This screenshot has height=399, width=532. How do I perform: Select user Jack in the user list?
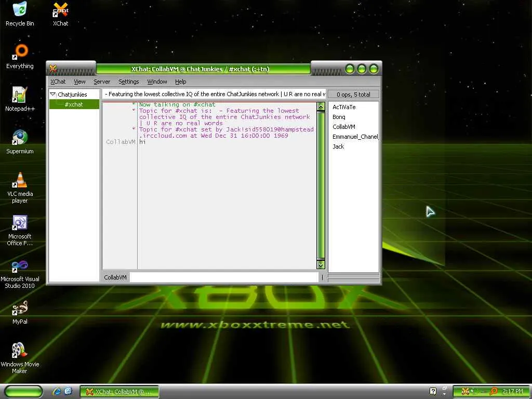pos(338,146)
